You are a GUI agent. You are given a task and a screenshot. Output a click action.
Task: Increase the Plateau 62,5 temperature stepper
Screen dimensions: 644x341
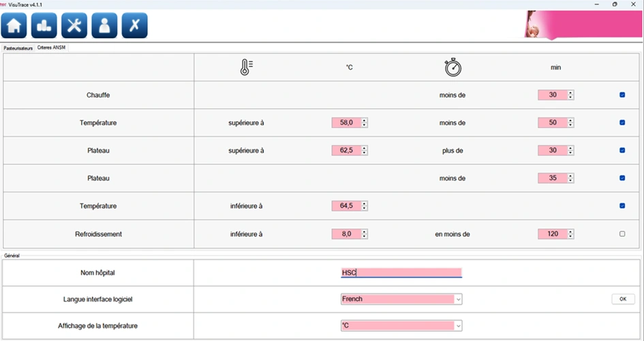[x=365, y=148]
